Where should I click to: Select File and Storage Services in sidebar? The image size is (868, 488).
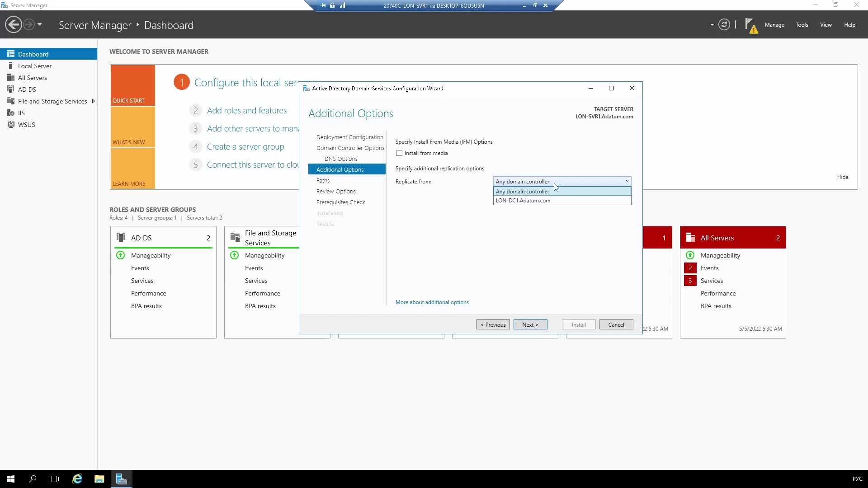click(x=52, y=101)
